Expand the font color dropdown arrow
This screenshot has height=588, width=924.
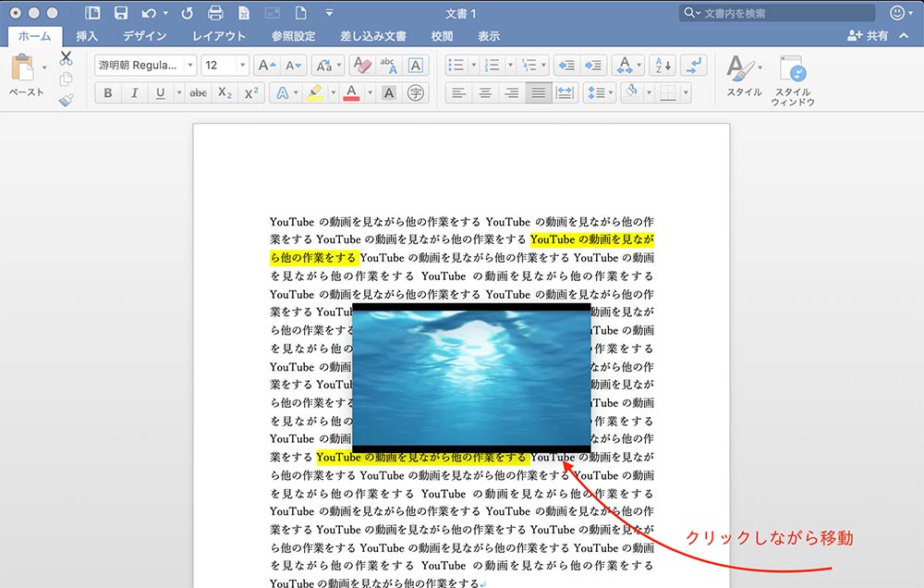tap(371, 92)
